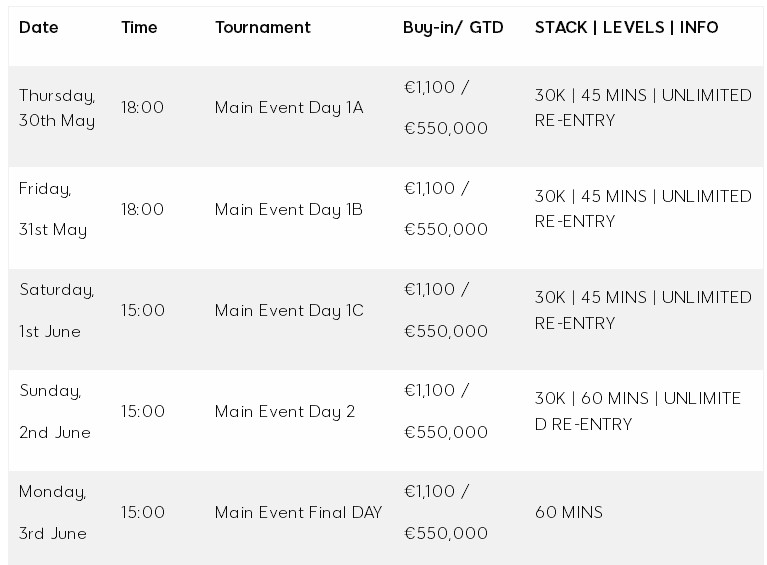
Task: Select Main Event Day 2 tournament name
Action: pos(285,411)
